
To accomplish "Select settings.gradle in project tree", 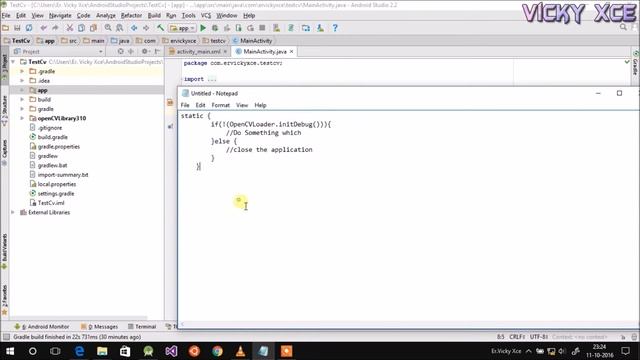I will click(x=56, y=193).
